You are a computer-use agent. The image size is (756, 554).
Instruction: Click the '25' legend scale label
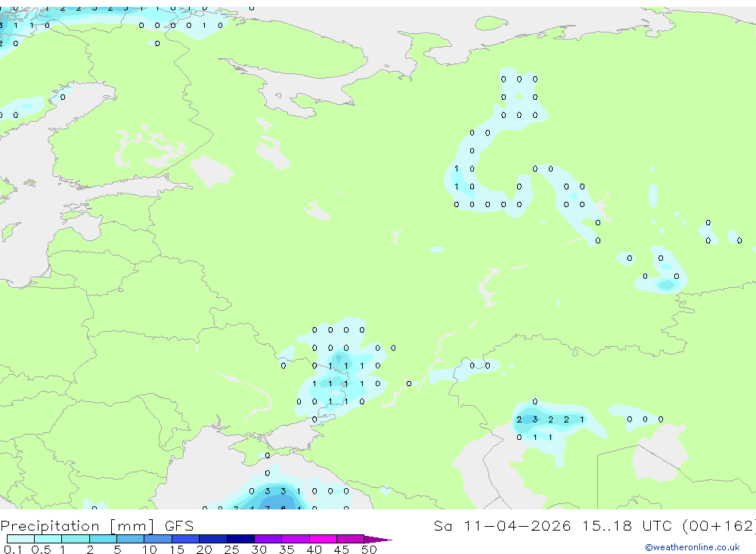(232, 549)
